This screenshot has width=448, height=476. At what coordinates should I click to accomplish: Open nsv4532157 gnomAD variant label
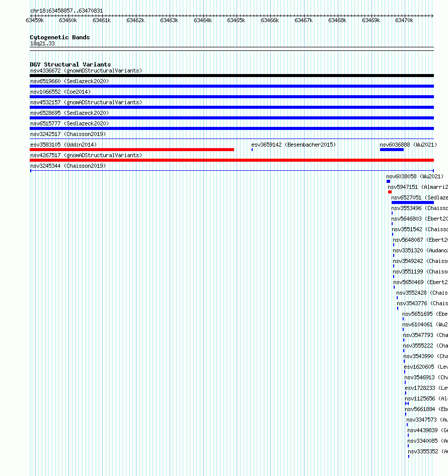[86, 102]
